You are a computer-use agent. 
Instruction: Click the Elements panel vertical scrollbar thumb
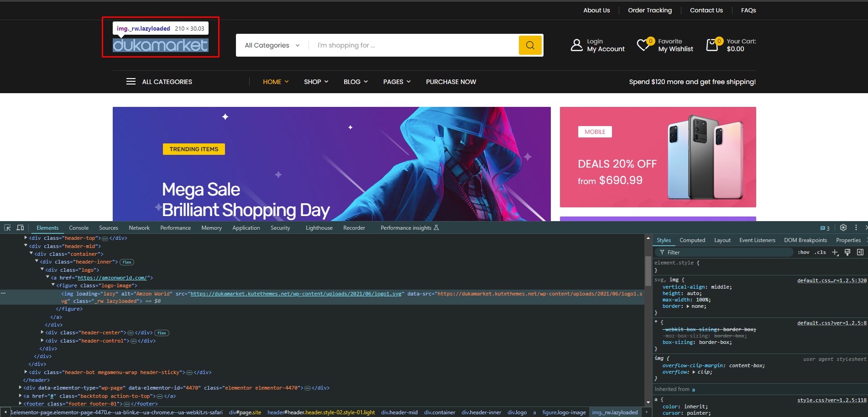pos(648,270)
